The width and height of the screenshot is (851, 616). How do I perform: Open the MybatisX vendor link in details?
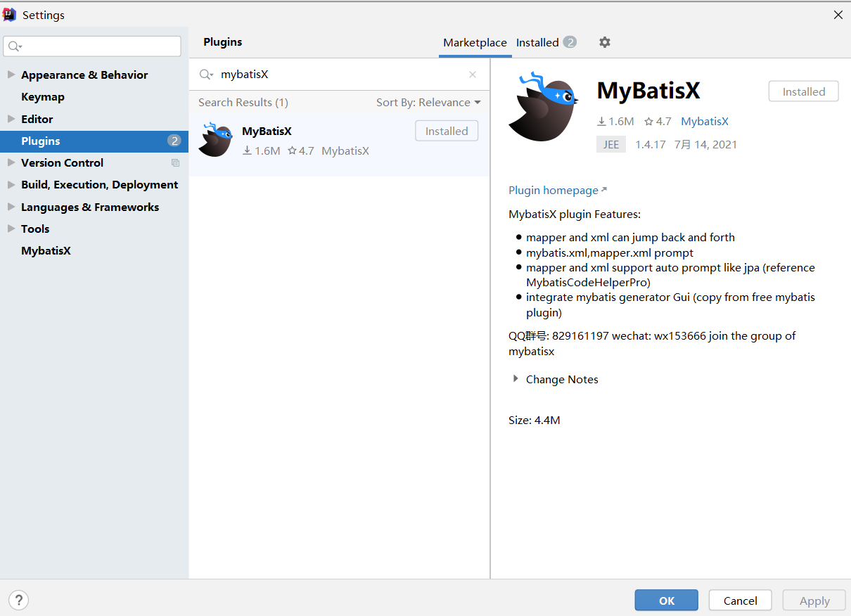(x=704, y=122)
